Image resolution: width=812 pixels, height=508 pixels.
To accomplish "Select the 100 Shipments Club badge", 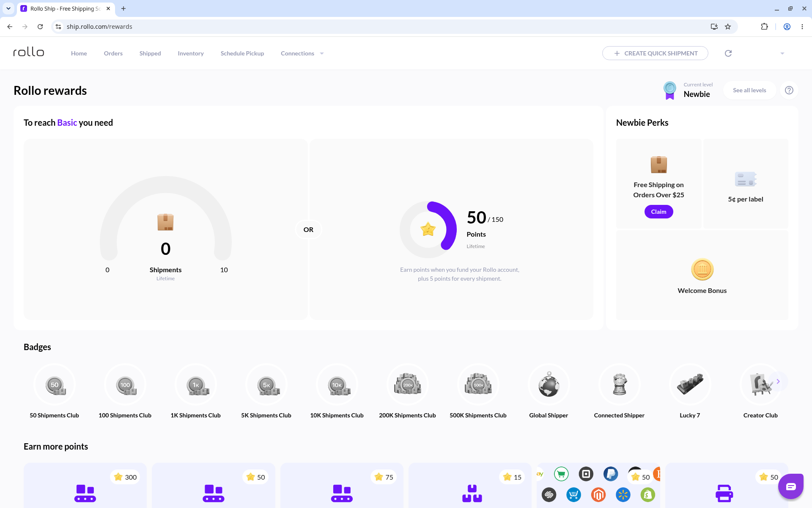I will click(125, 385).
